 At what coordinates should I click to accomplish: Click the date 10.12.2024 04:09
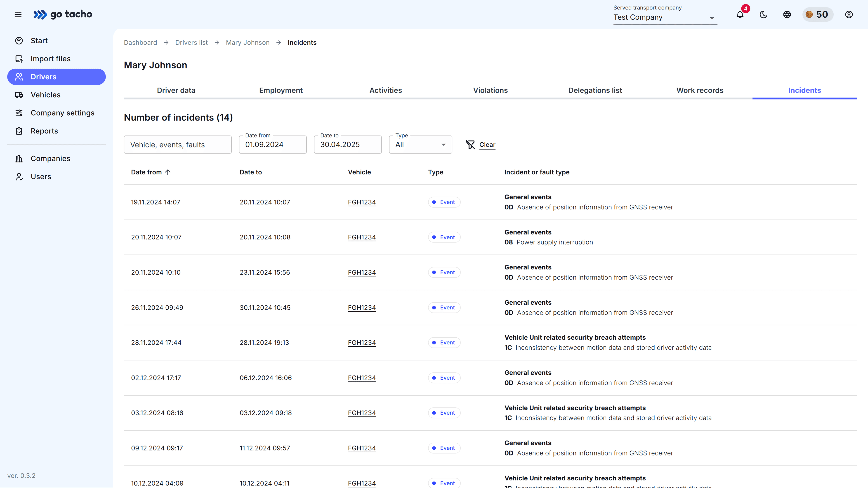tap(157, 483)
